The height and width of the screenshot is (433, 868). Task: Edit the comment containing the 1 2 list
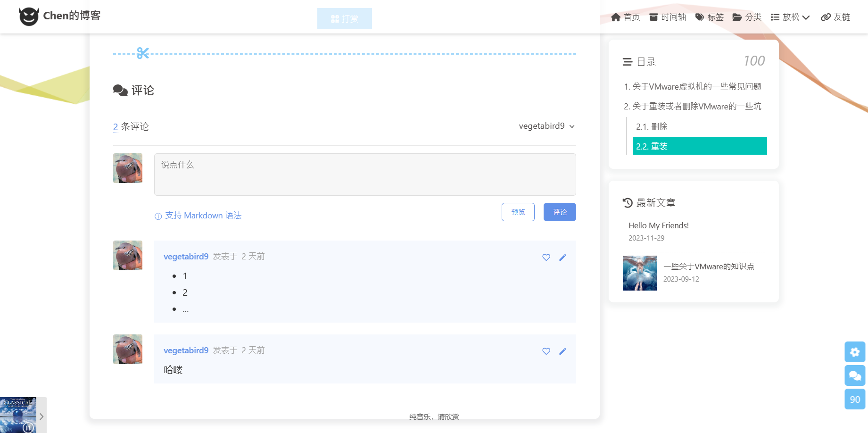(x=562, y=258)
